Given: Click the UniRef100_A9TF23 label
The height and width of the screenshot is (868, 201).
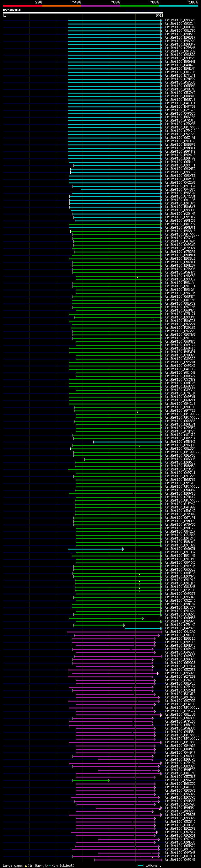Looking at the screenshot, I should [180, 411].
